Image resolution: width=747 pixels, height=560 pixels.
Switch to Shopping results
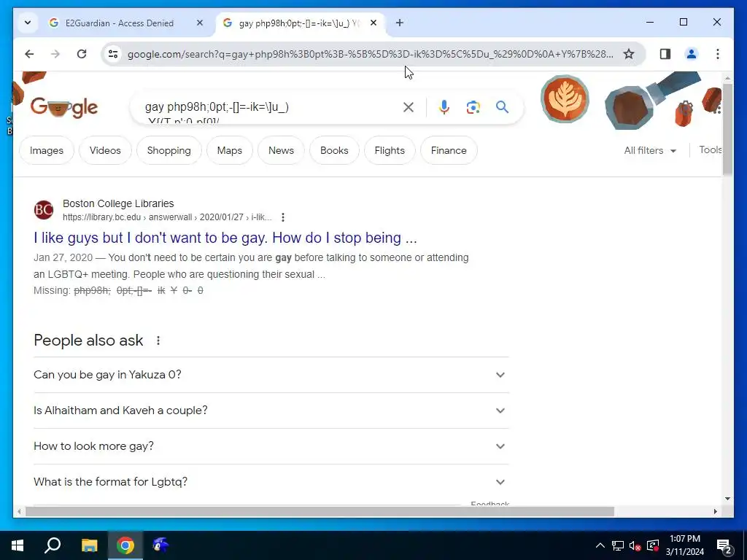(169, 150)
